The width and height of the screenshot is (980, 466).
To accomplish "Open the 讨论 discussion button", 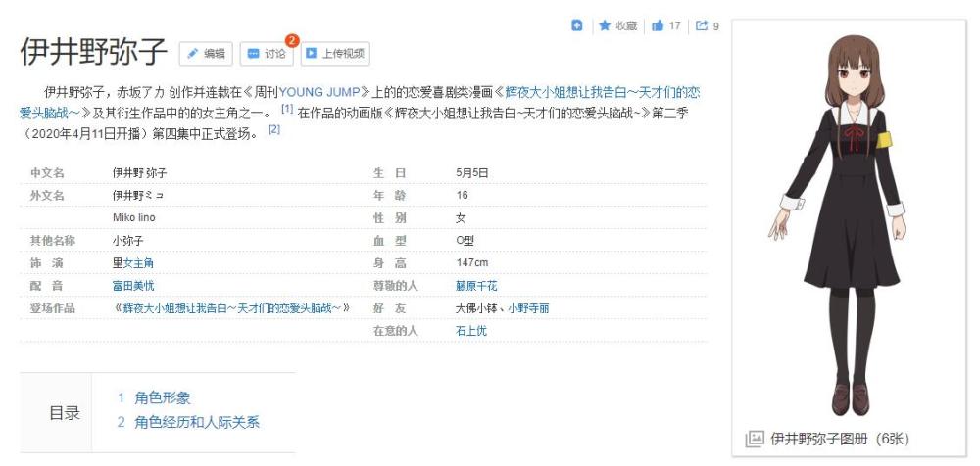I will tap(267, 54).
